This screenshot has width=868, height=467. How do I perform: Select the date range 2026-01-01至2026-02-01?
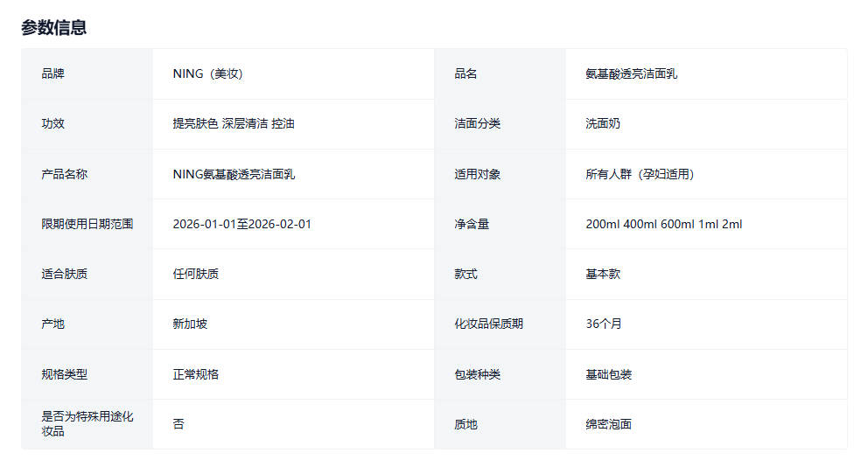(x=242, y=224)
